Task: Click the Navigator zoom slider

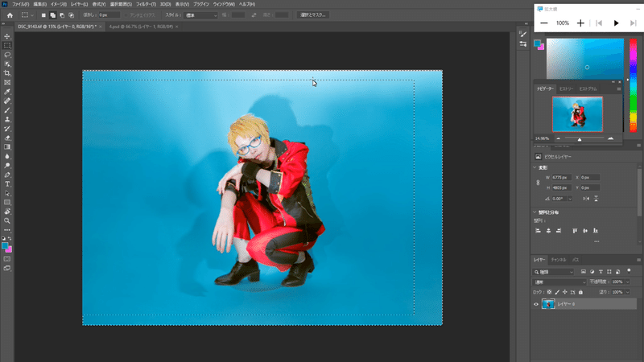Action: (584, 138)
